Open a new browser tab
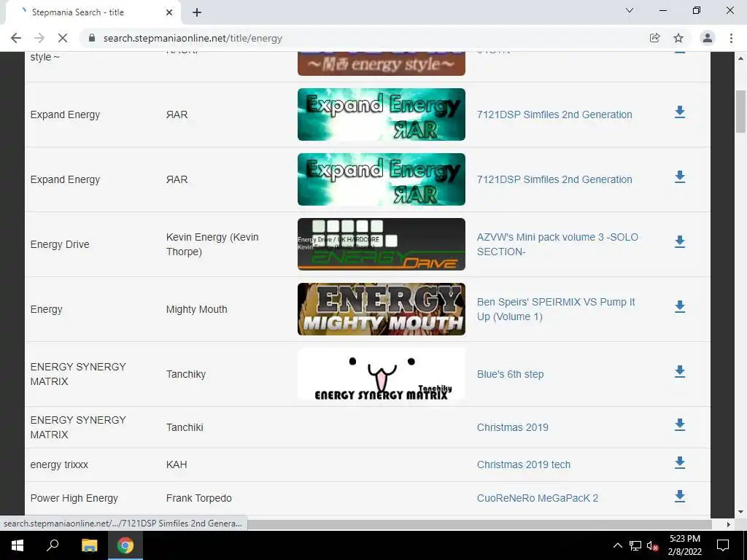Viewport: 747px width, 560px height. click(197, 12)
